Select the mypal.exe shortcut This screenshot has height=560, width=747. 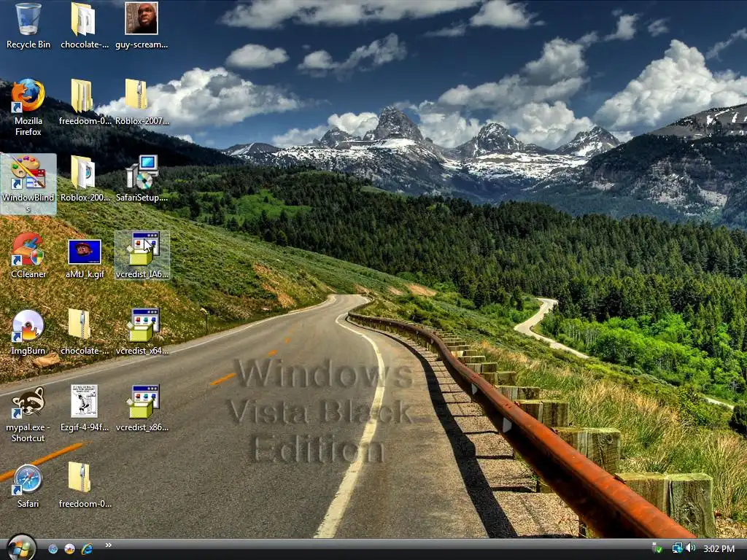tap(28, 414)
